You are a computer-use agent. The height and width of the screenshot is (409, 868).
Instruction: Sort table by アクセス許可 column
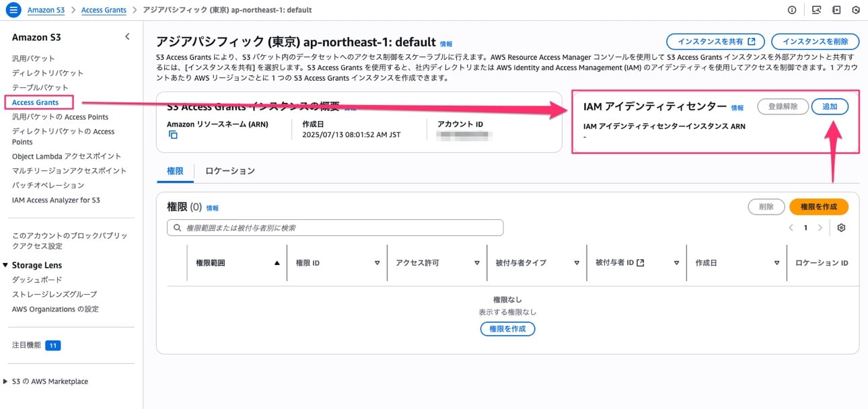[x=477, y=263]
